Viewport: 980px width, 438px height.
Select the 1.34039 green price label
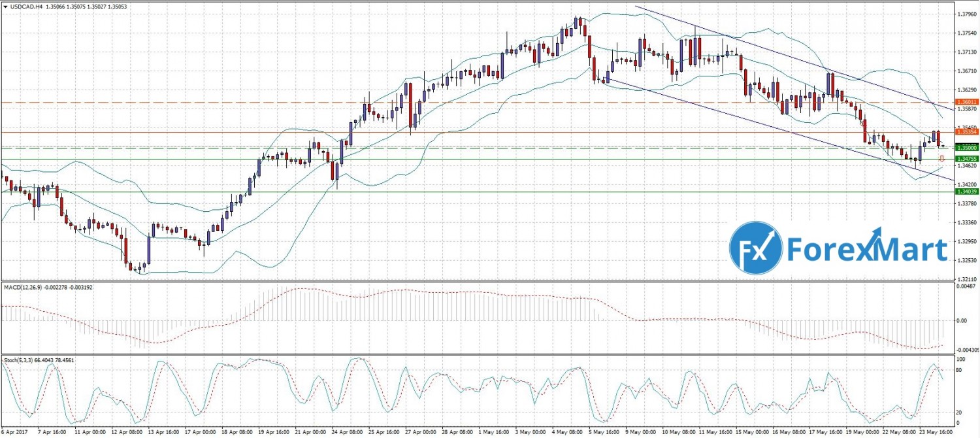[966, 192]
